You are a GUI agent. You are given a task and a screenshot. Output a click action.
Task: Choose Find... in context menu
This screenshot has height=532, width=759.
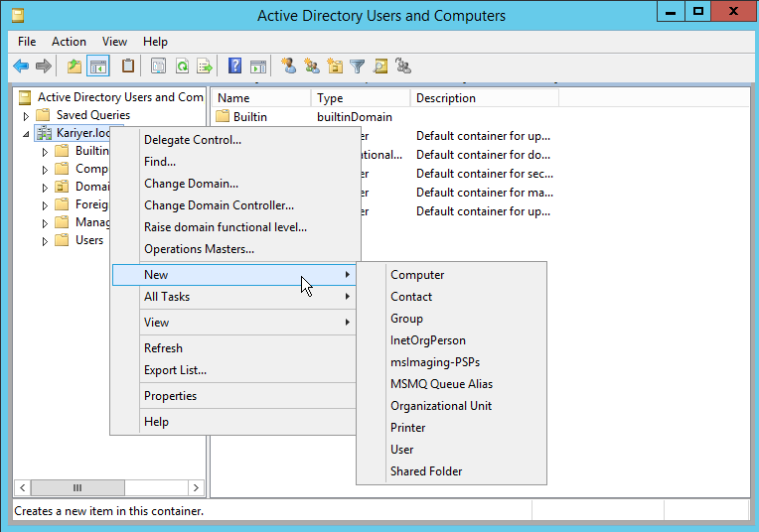coord(235,162)
